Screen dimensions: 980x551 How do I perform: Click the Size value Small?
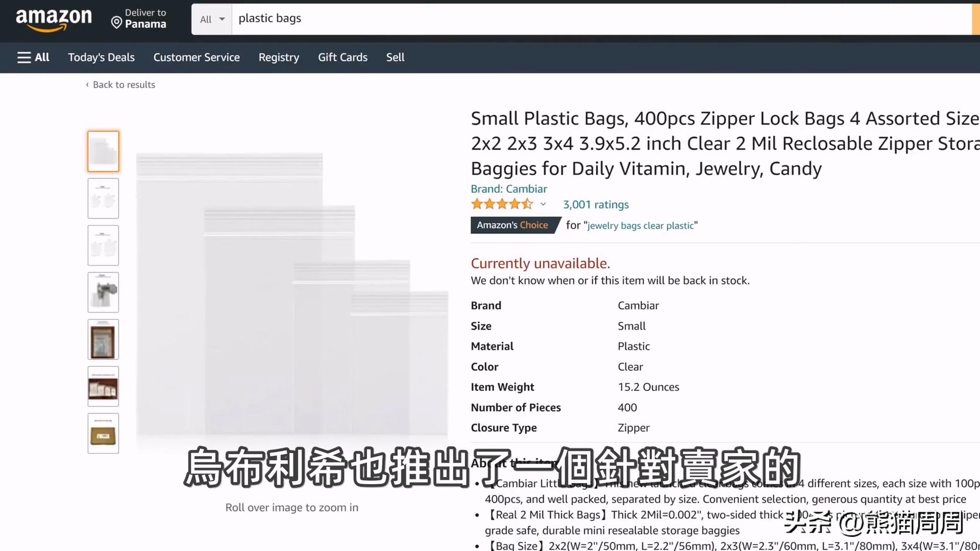(x=631, y=326)
